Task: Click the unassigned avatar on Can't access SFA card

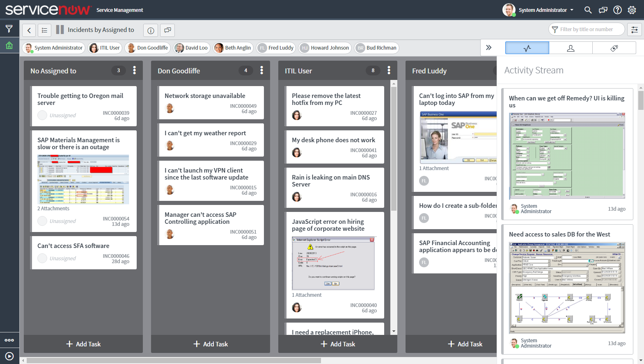Action: [x=42, y=258]
